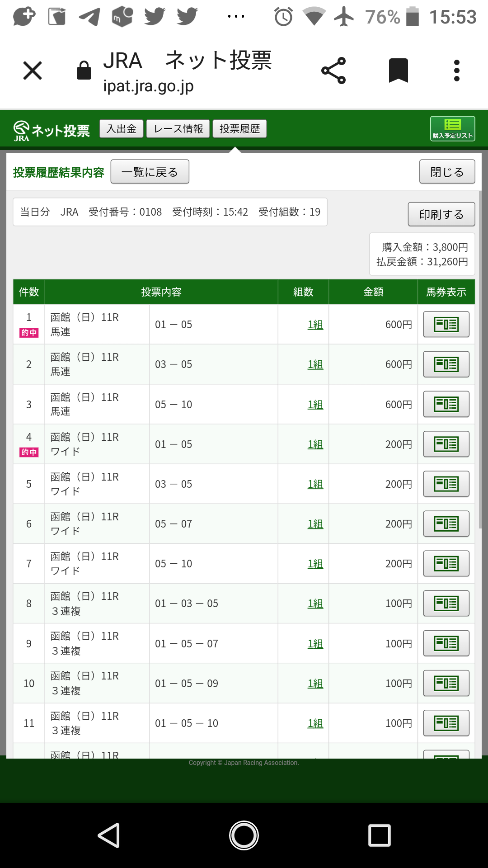Show betting ticket for row 4 ワイド
This screenshot has height=868, width=488.
click(x=446, y=444)
